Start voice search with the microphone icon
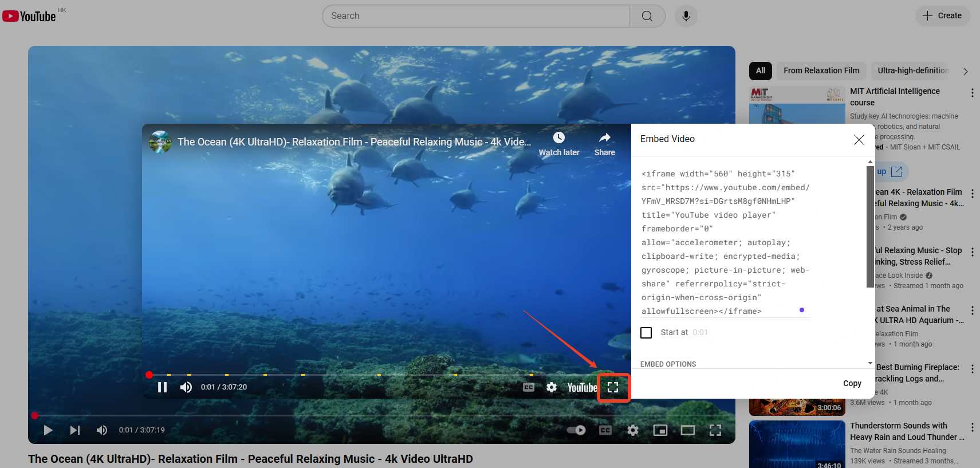 click(686, 16)
